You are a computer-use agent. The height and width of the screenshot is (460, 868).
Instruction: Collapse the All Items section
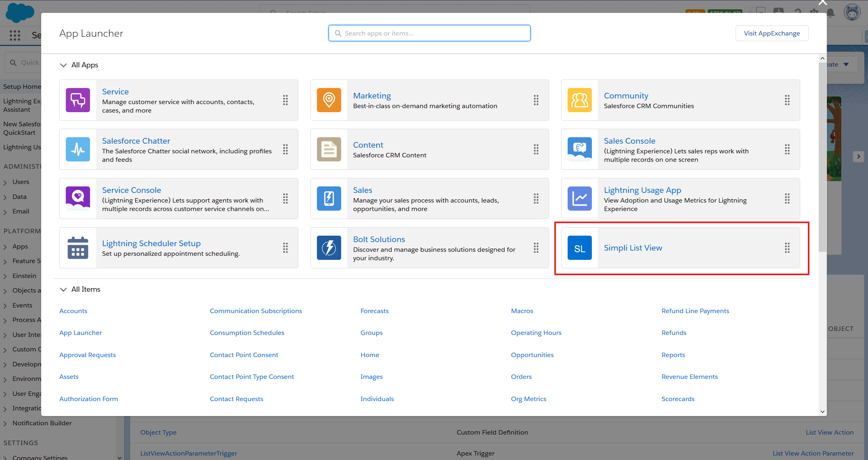[63, 289]
